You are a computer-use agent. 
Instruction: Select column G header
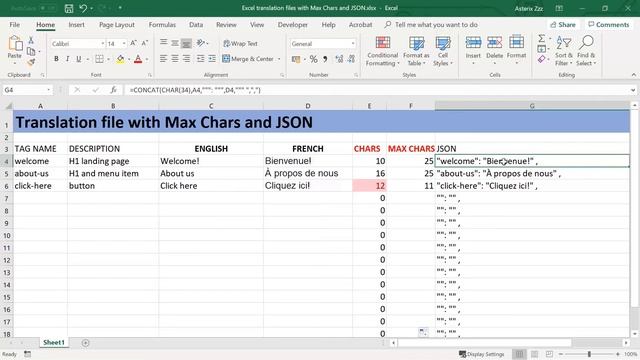[x=532, y=106]
